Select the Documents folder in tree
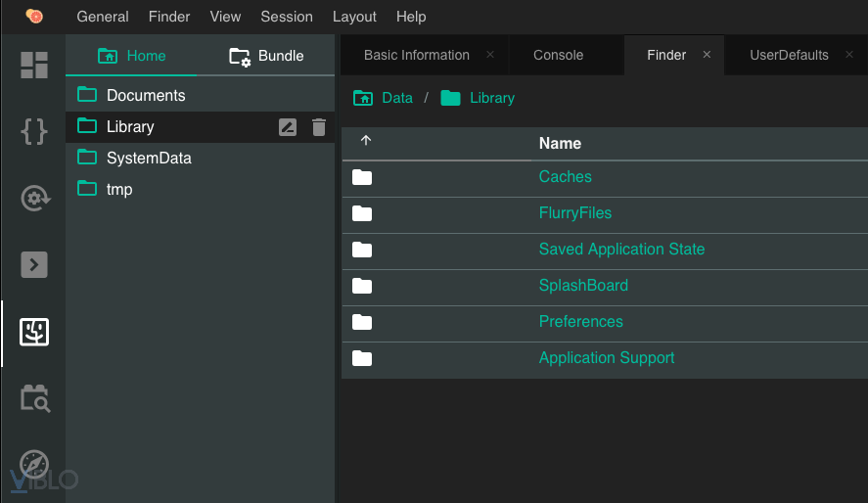 (x=146, y=96)
